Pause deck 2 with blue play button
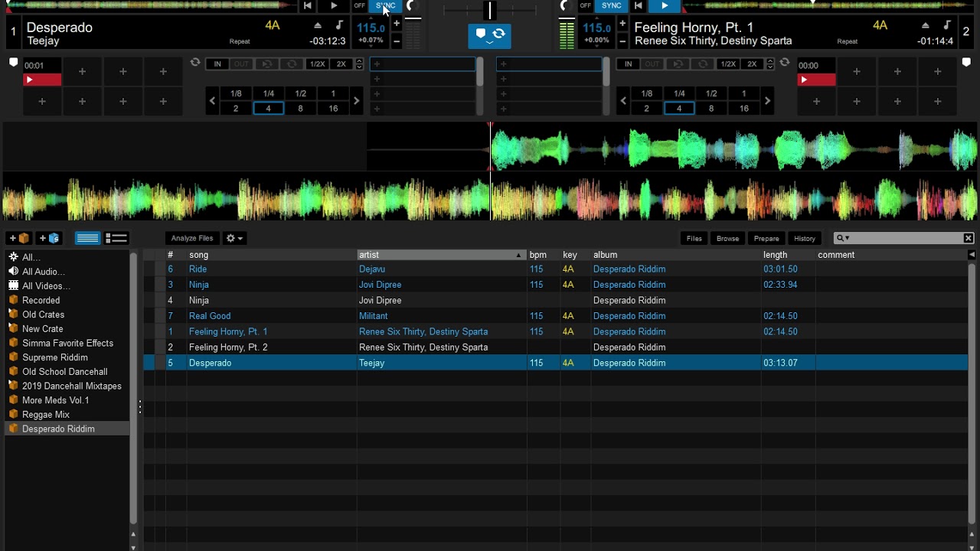This screenshot has width=980, height=551. 664,5
